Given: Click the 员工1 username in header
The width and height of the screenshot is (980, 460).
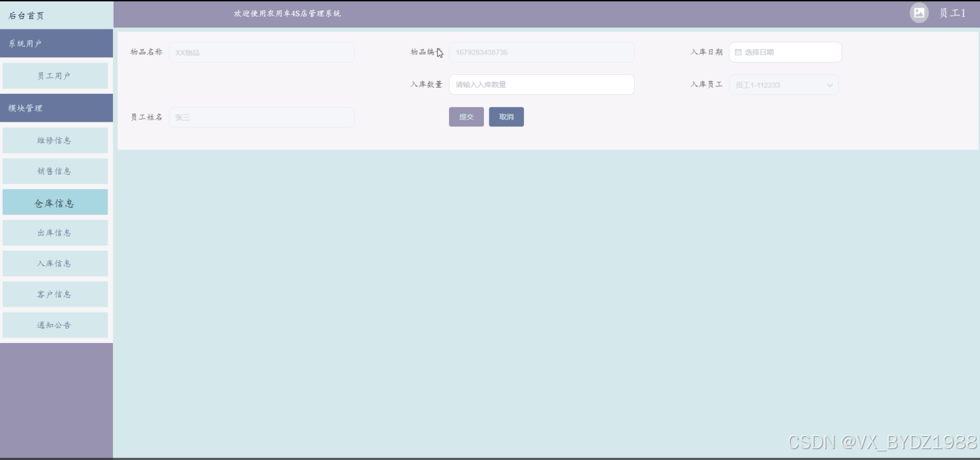Looking at the screenshot, I should click(952, 13).
